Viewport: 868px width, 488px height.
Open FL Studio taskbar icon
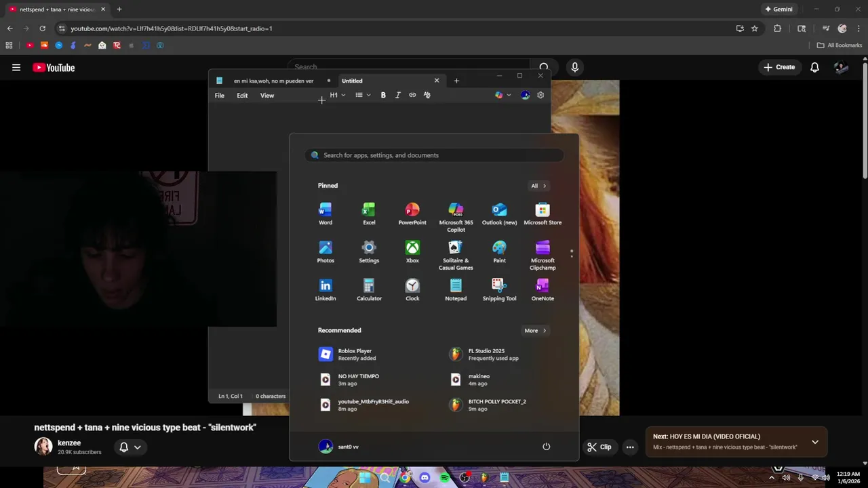tap(484, 478)
